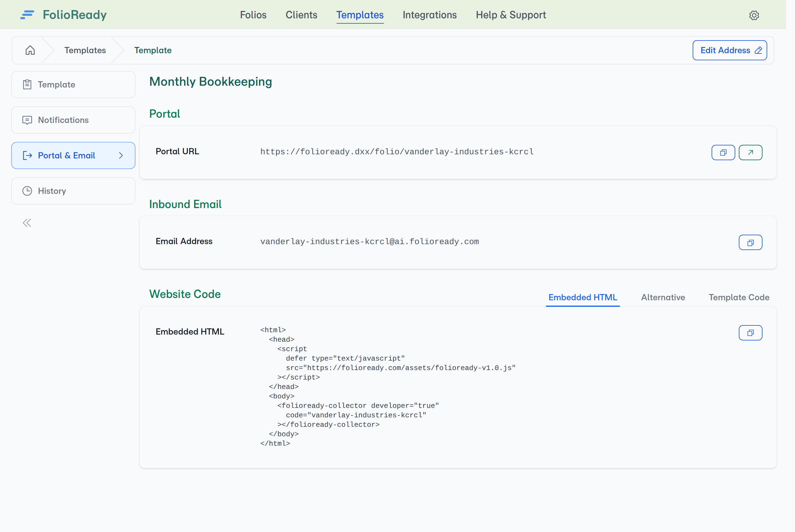
Task: Open Help & Support
Action: point(511,15)
